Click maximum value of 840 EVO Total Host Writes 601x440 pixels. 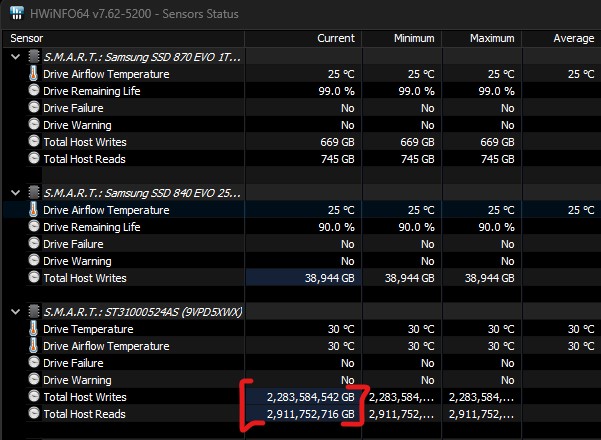point(489,278)
